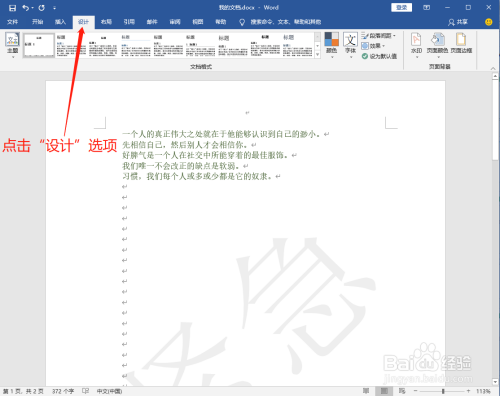
Task: Click the page count 第1页,共2页
Action: [x=23, y=391]
